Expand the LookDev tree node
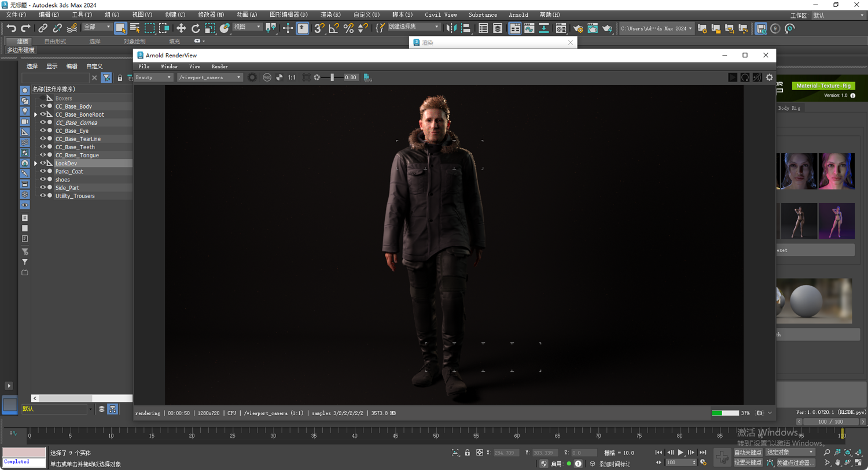Viewport: 868px width, 470px height. coord(36,164)
